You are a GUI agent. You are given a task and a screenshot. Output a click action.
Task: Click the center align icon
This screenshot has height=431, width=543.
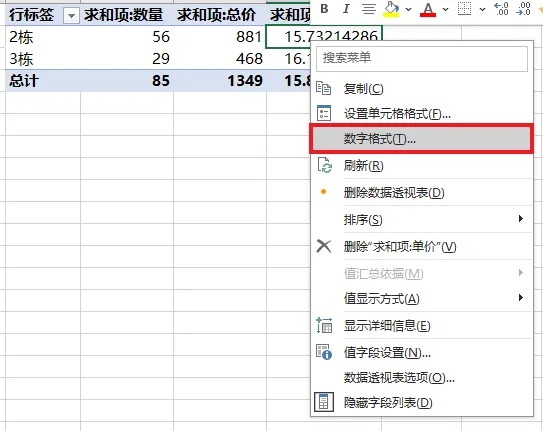click(x=369, y=9)
